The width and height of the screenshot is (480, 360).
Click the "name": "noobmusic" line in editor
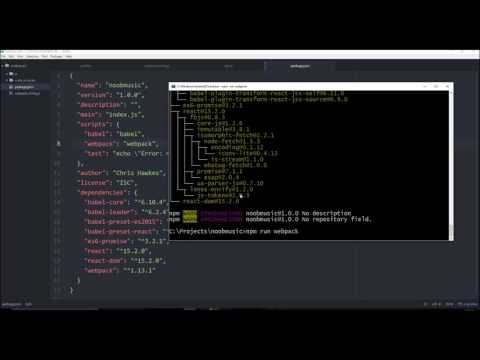coord(112,85)
